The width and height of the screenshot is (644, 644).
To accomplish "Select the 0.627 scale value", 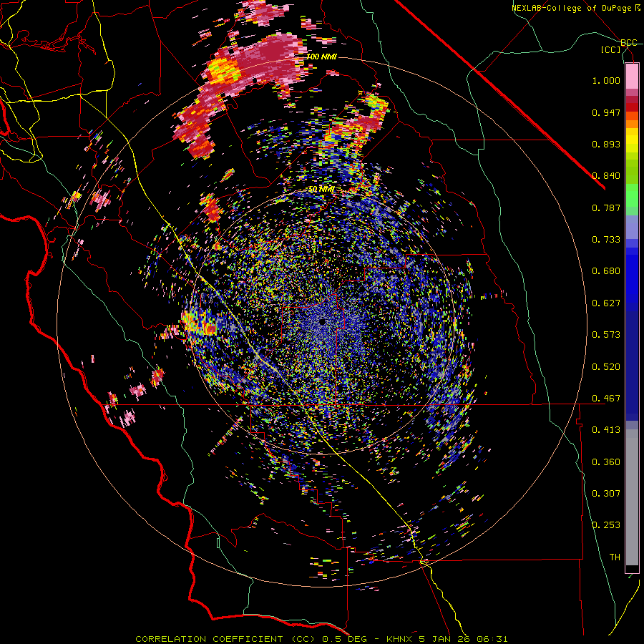I will tap(606, 303).
